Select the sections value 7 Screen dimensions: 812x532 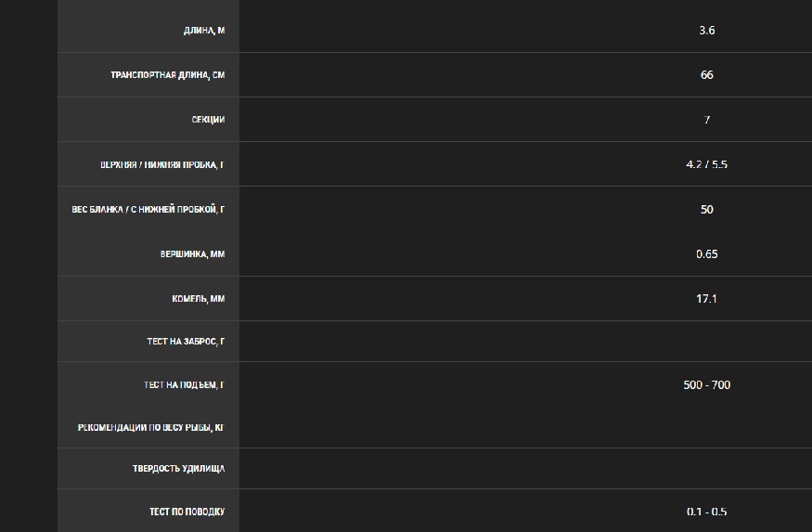707,119
